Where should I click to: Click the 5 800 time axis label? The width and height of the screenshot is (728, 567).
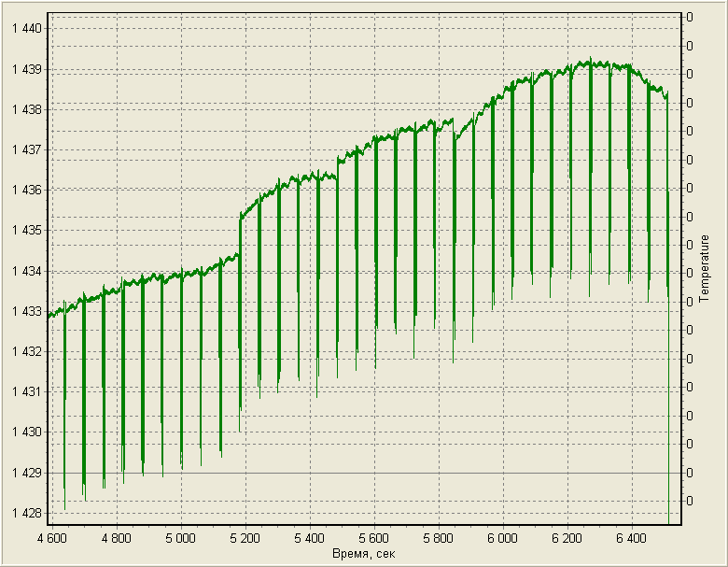(439, 539)
